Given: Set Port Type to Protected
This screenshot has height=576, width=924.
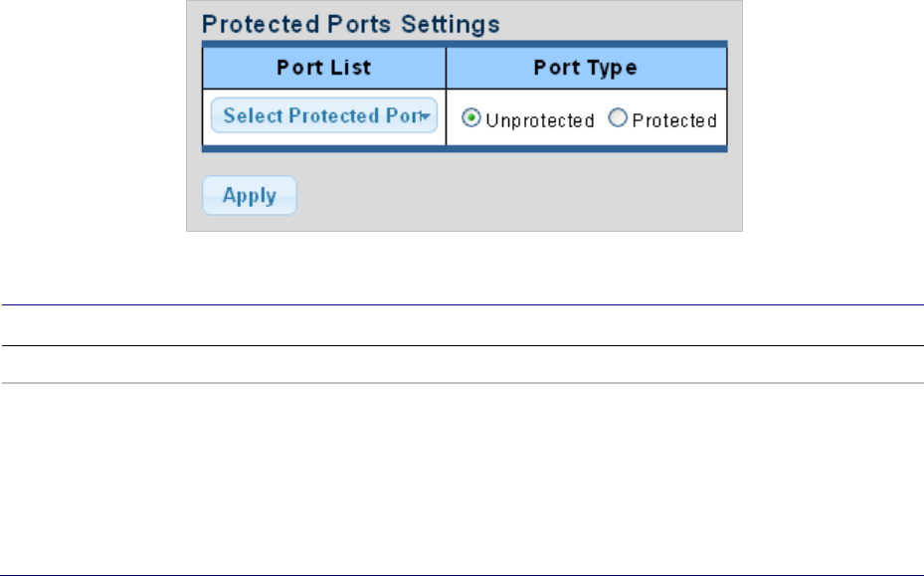Looking at the screenshot, I should (x=618, y=120).
